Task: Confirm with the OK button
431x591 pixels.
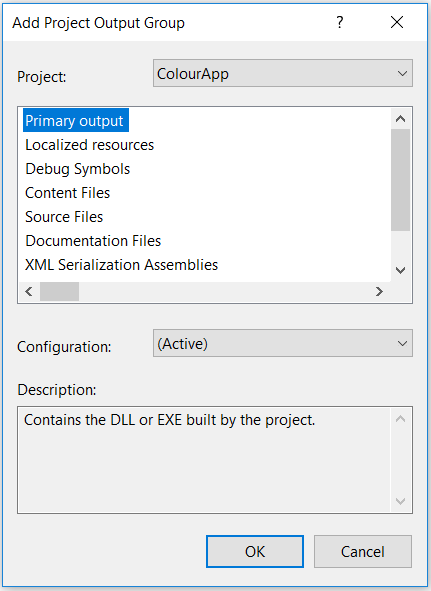Action: coord(255,551)
